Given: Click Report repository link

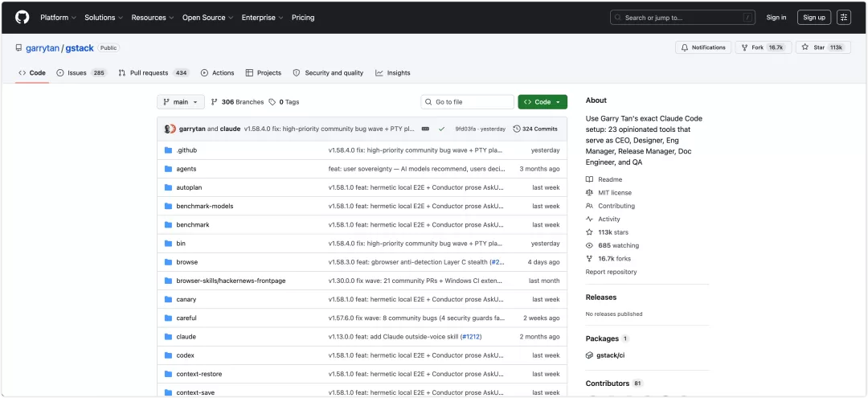Looking at the screenshot, I should point(611,272).
